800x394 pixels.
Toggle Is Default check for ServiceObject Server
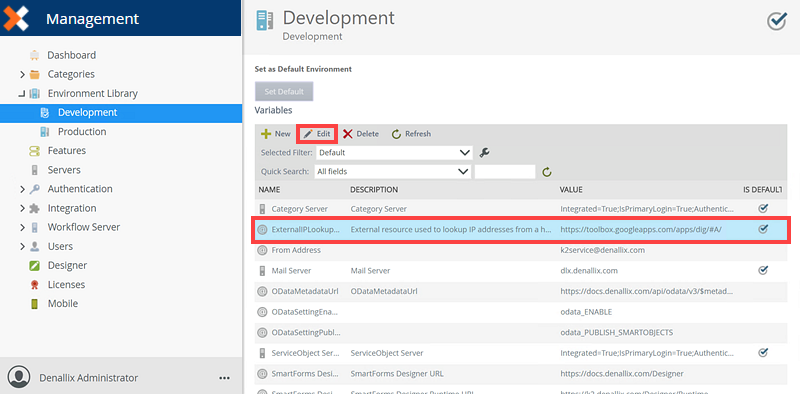tap(763, 352)
